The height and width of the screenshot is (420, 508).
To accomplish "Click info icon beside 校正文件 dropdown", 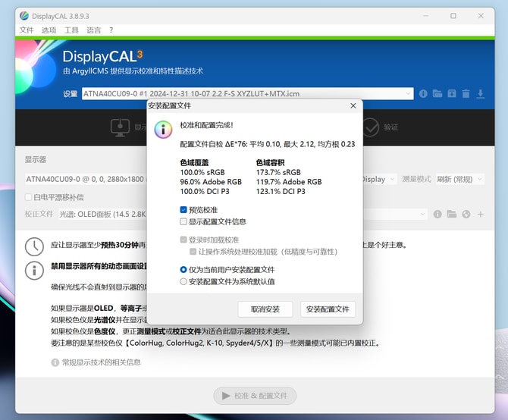I will (x=437, y=215).
